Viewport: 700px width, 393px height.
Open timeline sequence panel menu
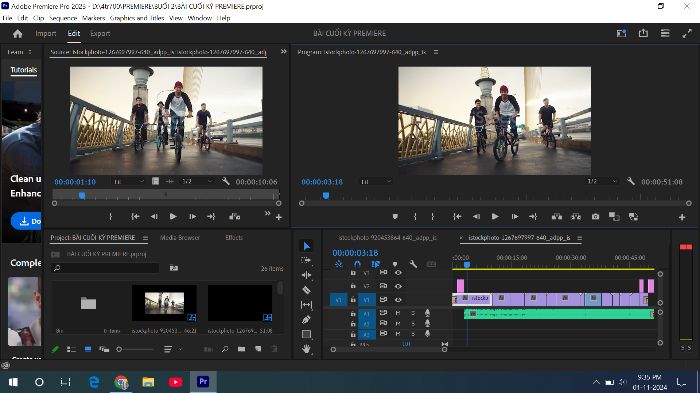click(579, 238)
